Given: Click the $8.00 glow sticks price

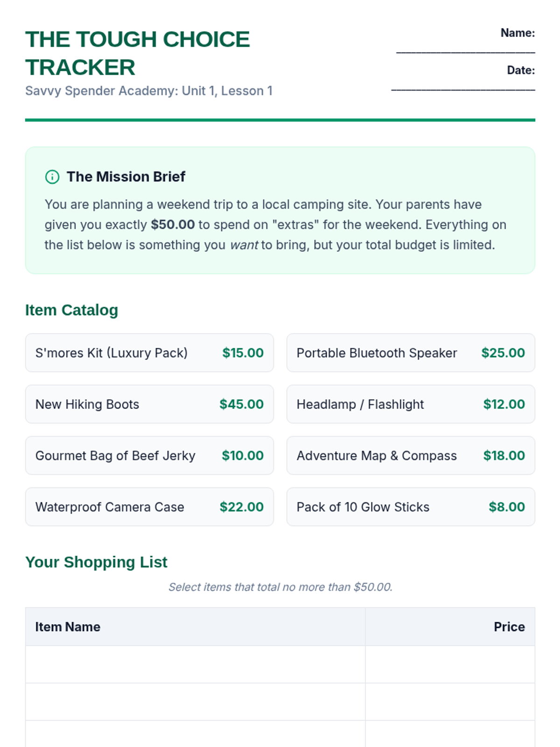Looking at the screenshot, I should [x=506, y=507].
